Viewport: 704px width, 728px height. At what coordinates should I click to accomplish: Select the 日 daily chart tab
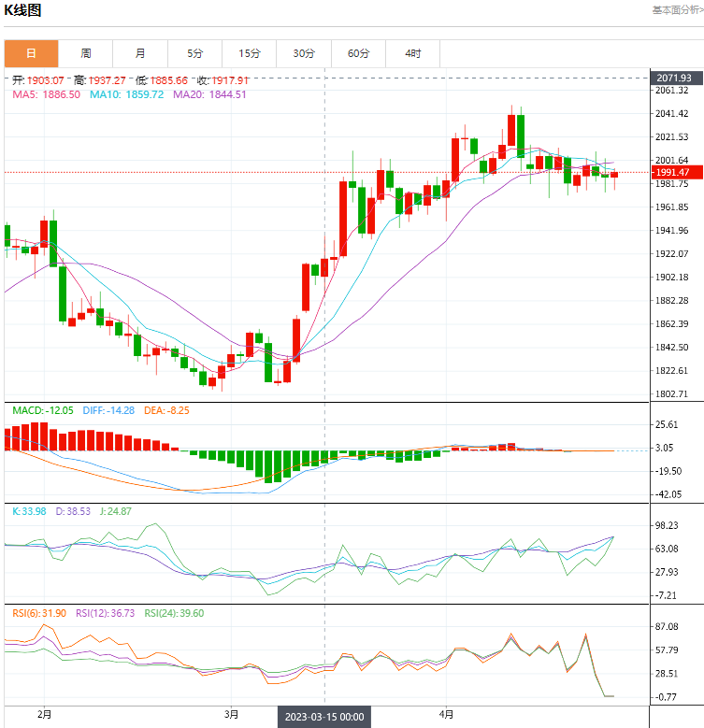click(31, 53)
